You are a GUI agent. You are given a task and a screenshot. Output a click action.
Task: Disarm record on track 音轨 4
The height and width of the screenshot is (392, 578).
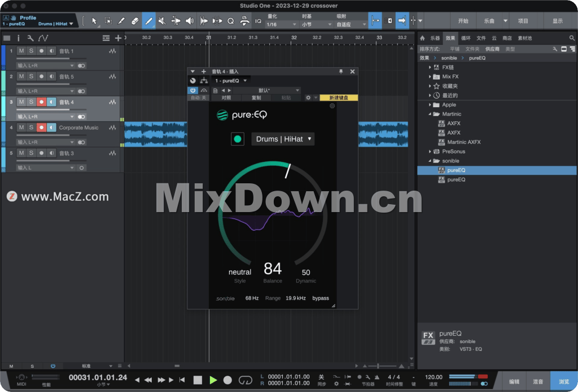(x=41, y=102)
